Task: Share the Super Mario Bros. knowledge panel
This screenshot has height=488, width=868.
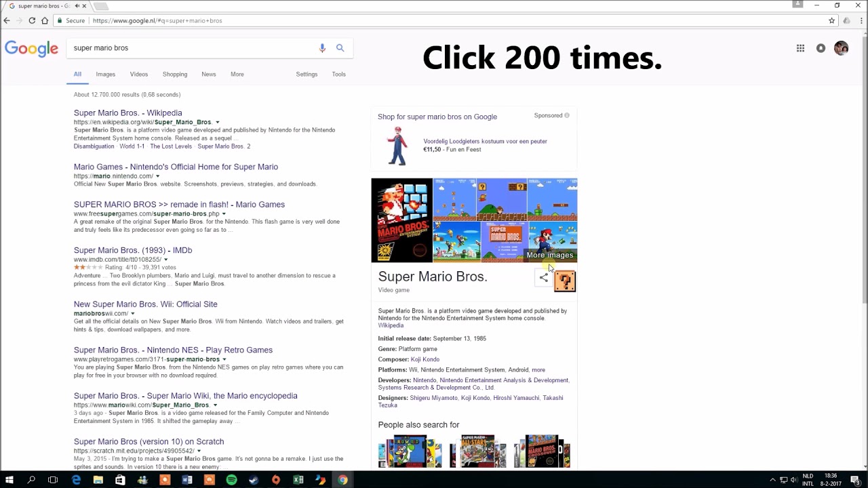Action: [x=543, y=277]
